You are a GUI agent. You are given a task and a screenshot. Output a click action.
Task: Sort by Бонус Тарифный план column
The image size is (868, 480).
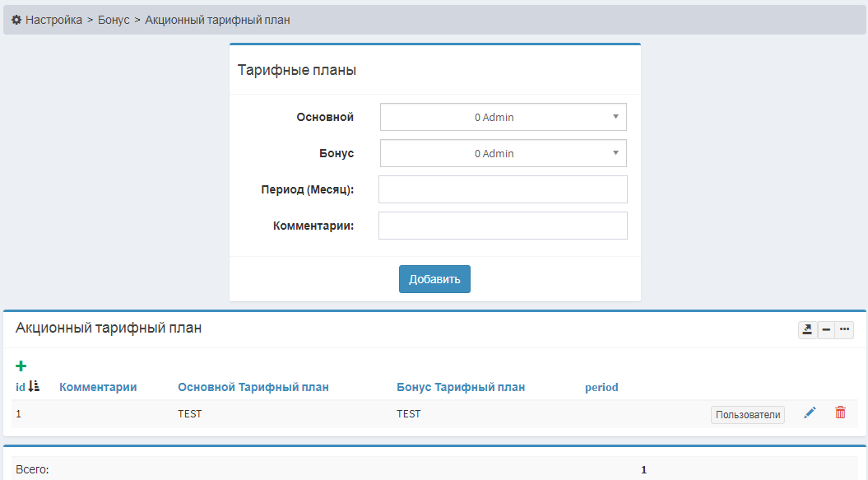tap(461, 387)
